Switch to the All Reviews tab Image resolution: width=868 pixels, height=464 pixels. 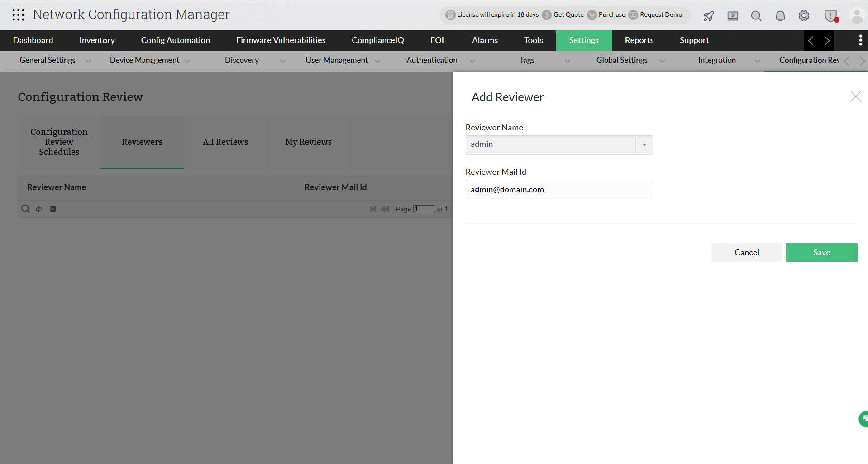[225, 142]
